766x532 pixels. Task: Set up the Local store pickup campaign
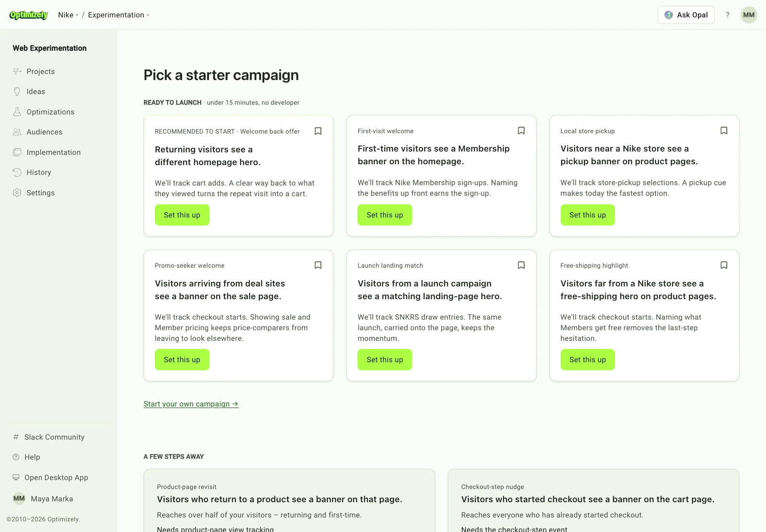(x=588, y=215)
